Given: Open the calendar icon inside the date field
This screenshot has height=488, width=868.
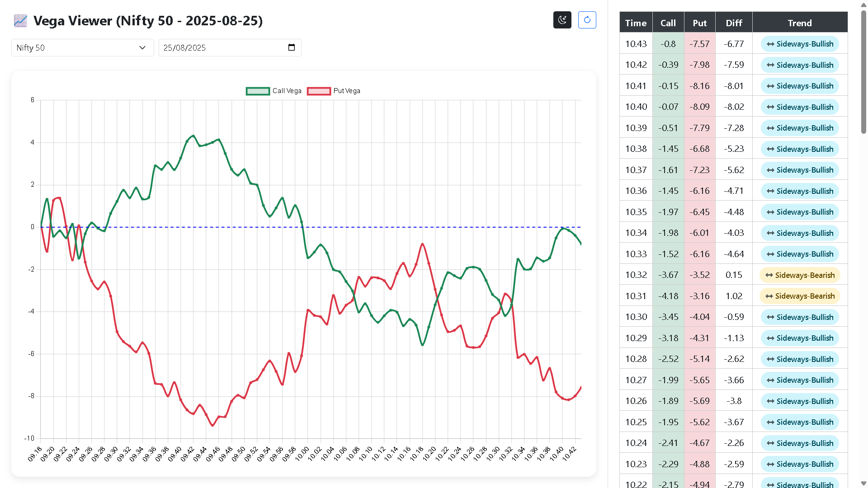Looking at the screenshot, I should [x=292, y=47].
